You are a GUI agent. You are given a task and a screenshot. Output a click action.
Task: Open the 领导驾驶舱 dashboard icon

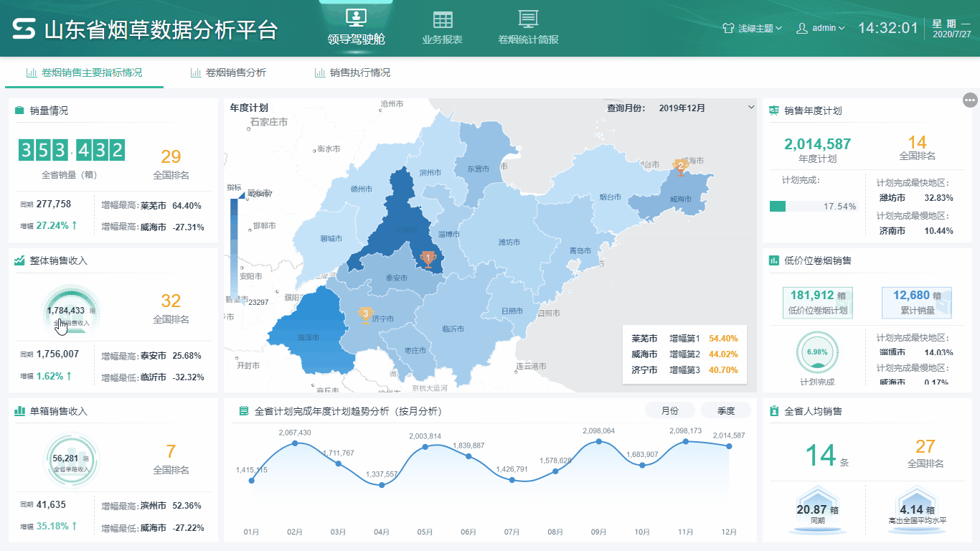356,18
